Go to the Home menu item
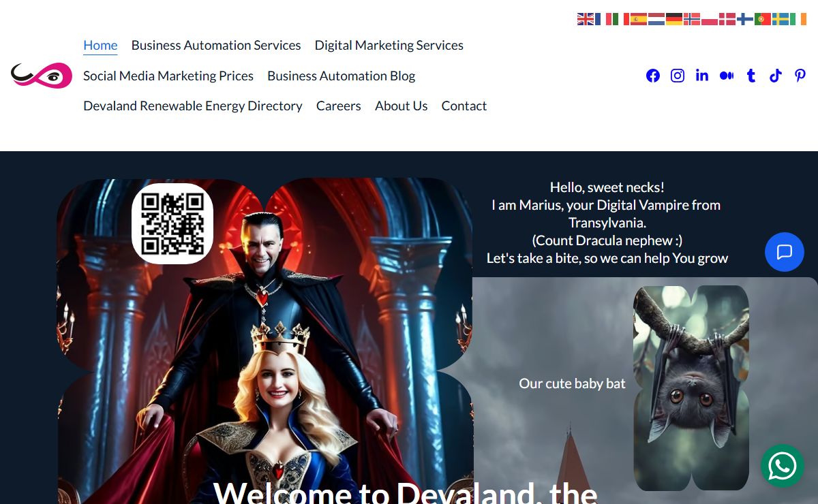This screenshot has width=818, height=504. click(x=100, y=46)
